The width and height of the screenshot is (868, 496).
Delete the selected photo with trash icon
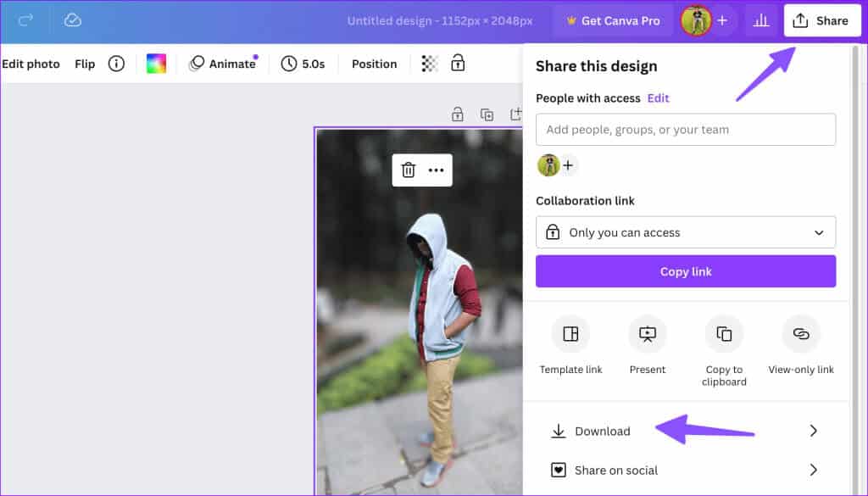[409, 170]
